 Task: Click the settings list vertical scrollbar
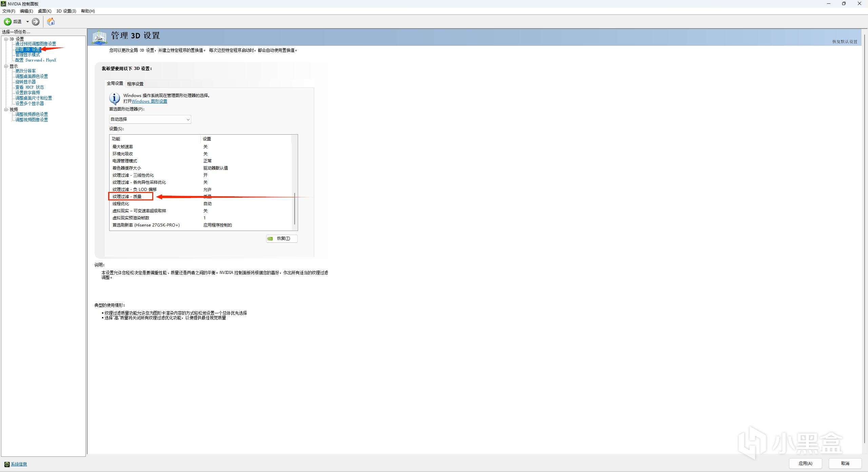point(294,209)
